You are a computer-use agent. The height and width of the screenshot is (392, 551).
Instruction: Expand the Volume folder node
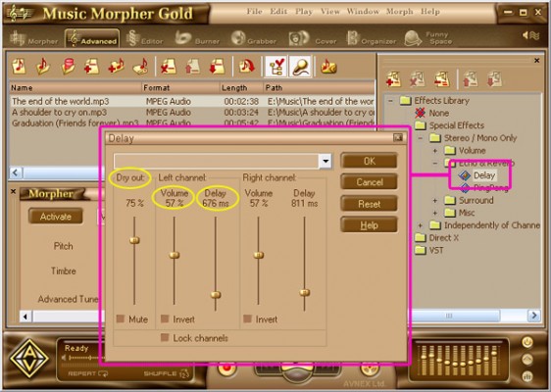(x=435, y=151)
